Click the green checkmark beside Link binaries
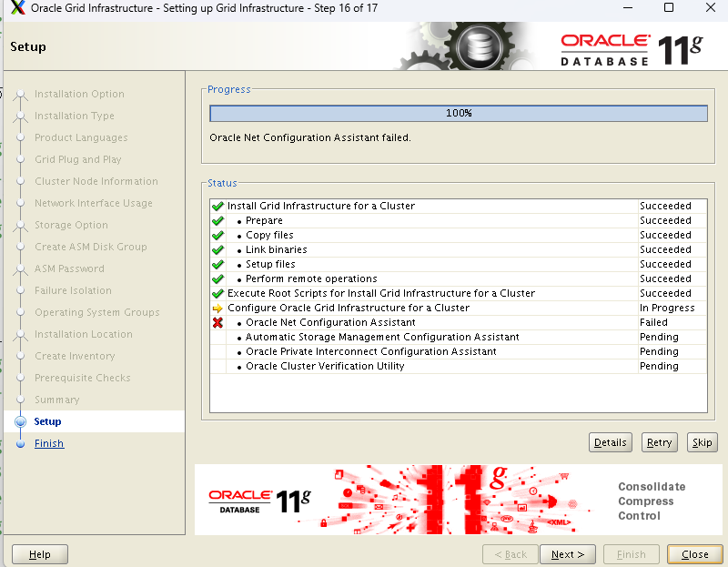Viewport: 728px width, 567px height. 217,250
